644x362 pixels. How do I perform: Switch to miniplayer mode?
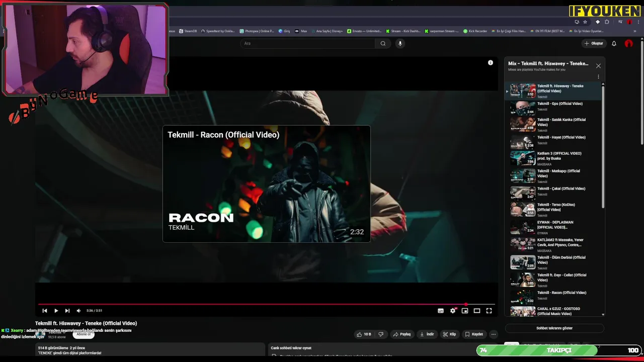tap(465, 311)
